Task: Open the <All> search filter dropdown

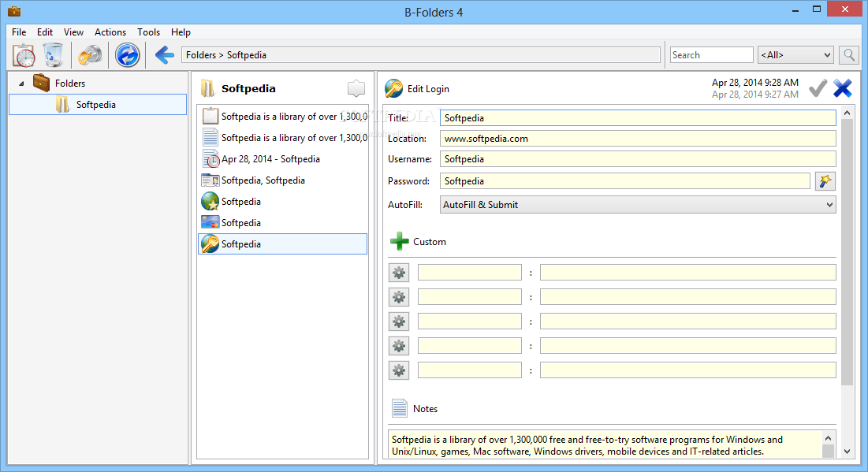Action: point(795,55)
